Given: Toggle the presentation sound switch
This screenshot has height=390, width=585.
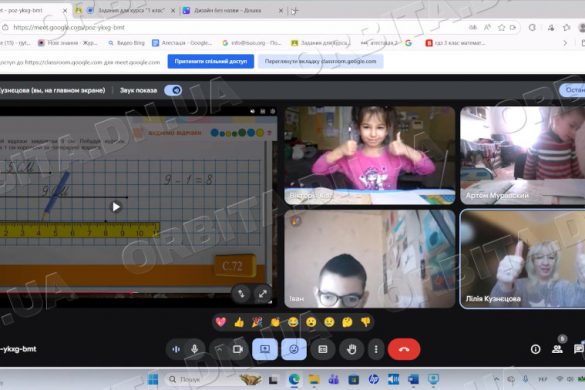Looking at the screenshot, I should pyautogui.click(x=173, y=90).
